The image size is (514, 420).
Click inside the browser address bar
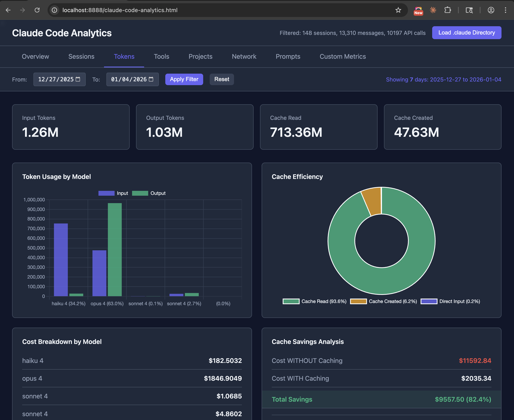[194, 10]
